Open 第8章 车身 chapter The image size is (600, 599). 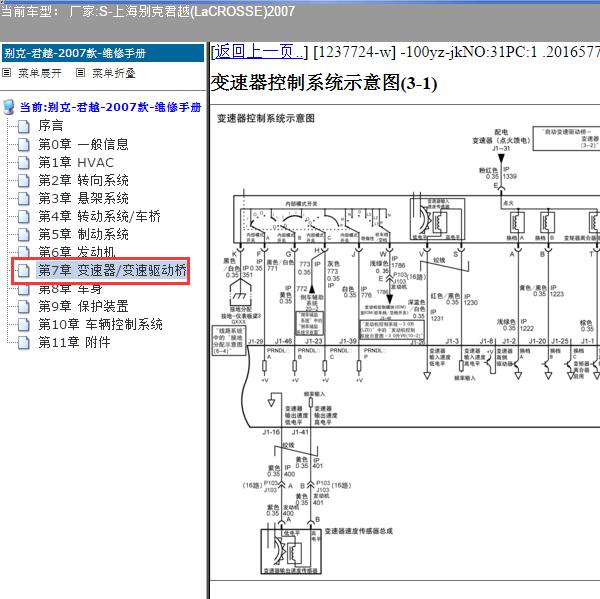[x=70, y=289]
